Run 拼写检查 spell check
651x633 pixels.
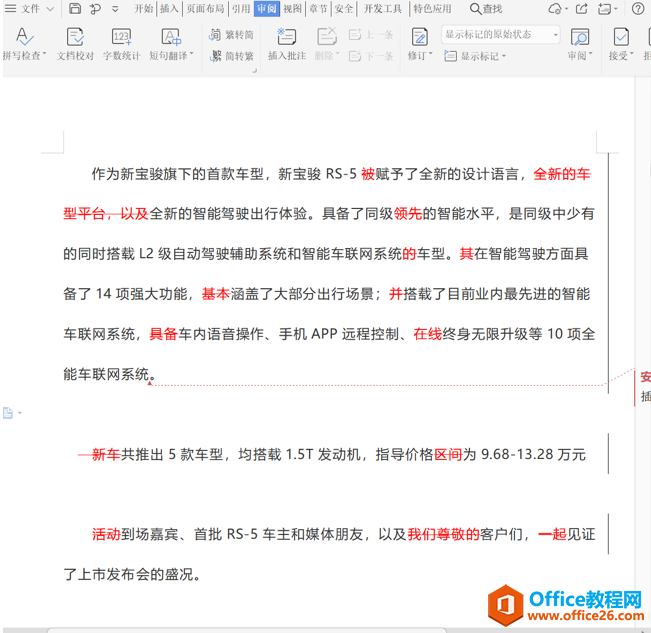[x=24, y=44]
